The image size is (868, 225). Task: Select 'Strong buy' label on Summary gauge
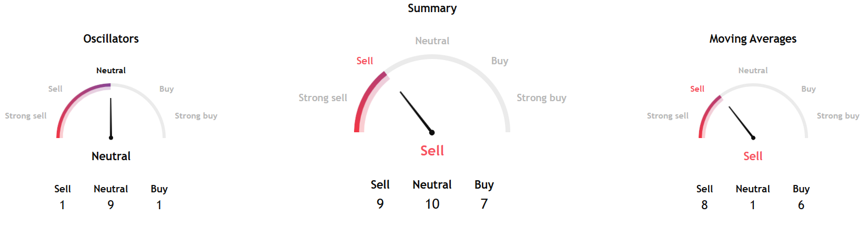(x=541, y=98)
